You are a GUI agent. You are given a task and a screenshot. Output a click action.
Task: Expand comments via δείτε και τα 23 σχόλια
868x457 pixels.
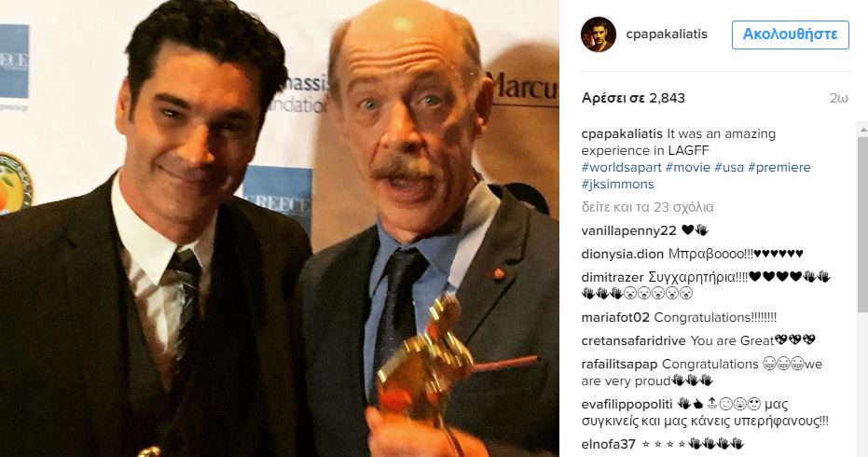coord(648,207)
